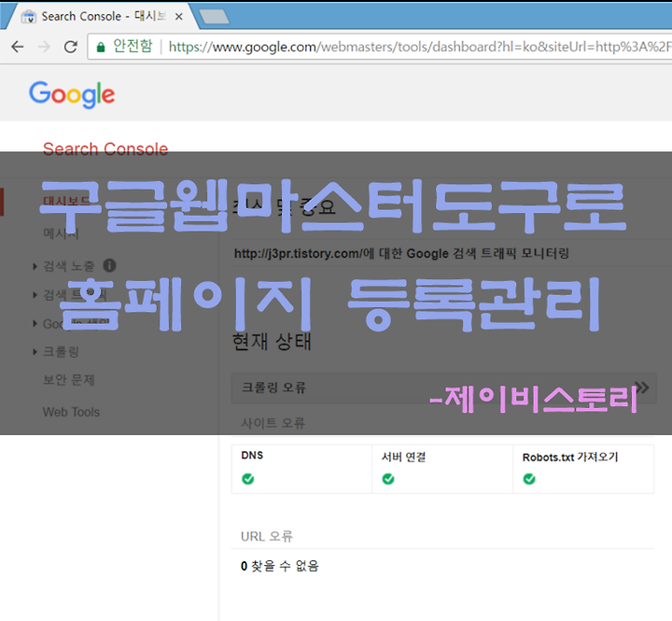Screen dimensions: 672x621
Task: Click the 현재 상태 heading
Action: 272,342
